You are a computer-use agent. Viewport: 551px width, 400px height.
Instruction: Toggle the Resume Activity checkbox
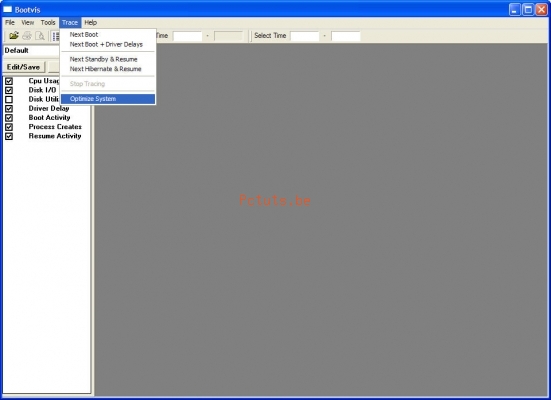pos(9,136)
